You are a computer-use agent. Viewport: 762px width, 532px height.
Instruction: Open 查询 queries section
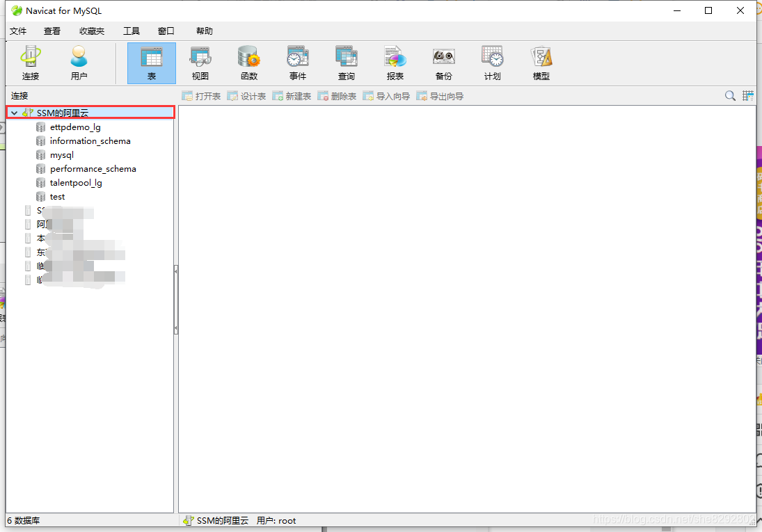click(x=346, y=63)
